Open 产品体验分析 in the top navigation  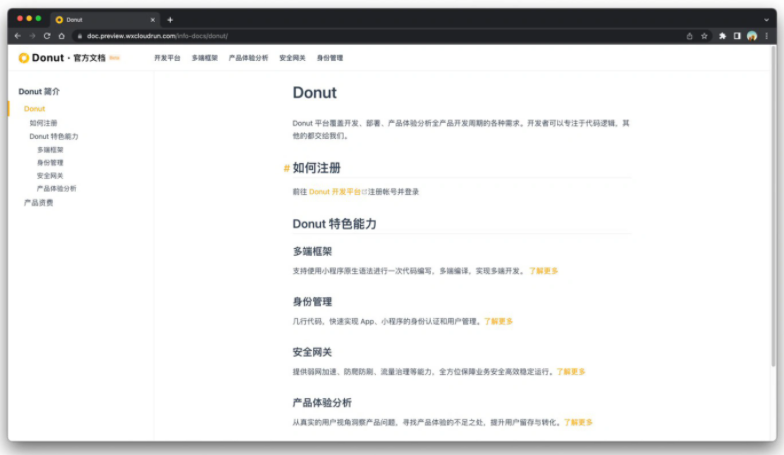(x=248, y=58)
